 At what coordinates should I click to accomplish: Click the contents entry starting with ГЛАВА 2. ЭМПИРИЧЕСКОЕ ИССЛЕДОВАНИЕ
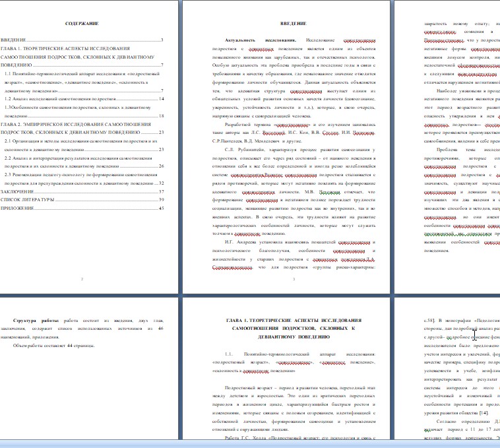82,128
